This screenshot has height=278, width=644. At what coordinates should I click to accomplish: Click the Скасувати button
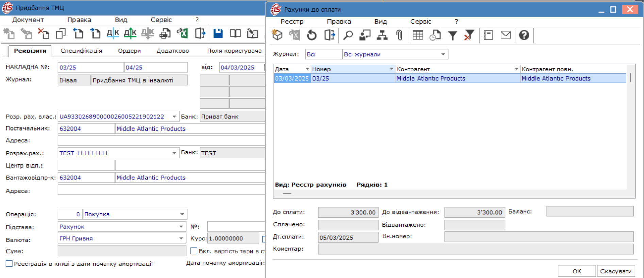click(x=616, y=271)
